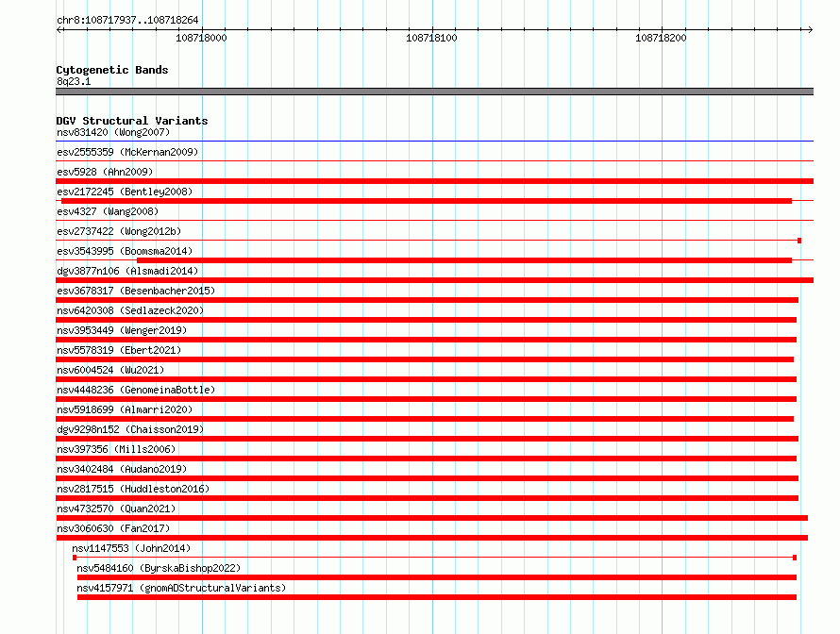Open variant nsv3402484 (Audano2019)

pos(122,469)
